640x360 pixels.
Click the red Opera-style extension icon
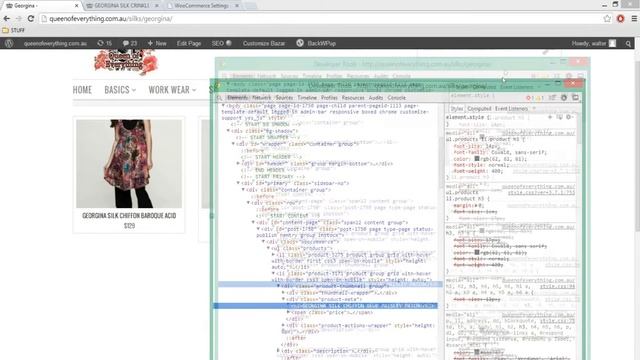620,19
